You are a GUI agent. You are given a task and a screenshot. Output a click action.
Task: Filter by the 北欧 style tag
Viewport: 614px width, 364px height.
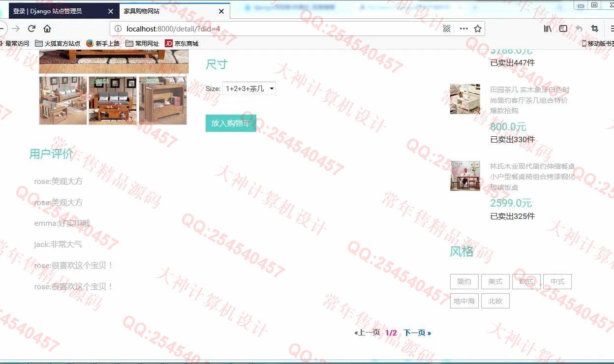point(495,301)
